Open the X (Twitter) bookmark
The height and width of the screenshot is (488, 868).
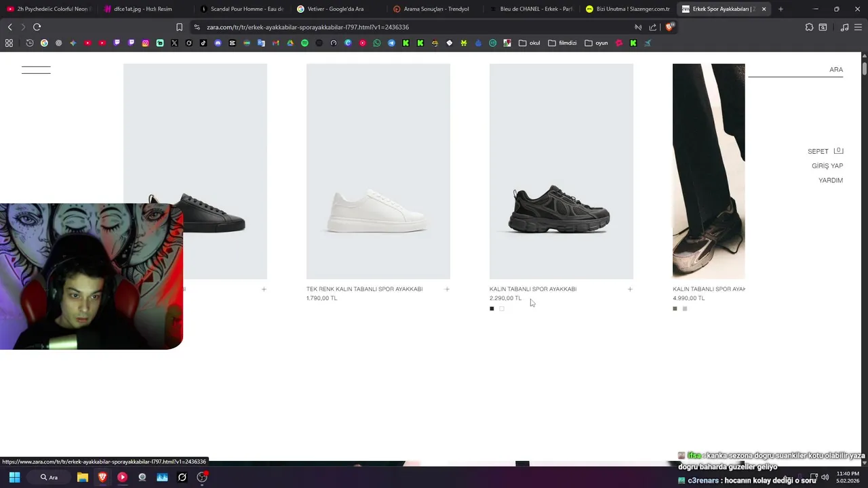[174, 43]
